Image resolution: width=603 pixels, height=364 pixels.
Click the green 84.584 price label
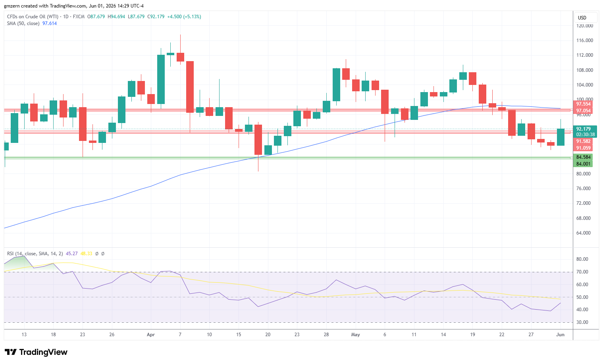[x=583, y=157]
